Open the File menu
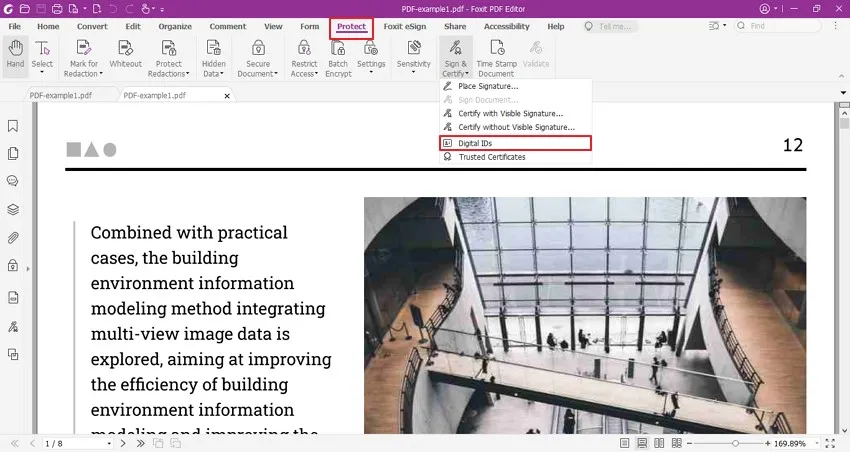This screenshot has width=850, height=452. (x=15, y=26)
